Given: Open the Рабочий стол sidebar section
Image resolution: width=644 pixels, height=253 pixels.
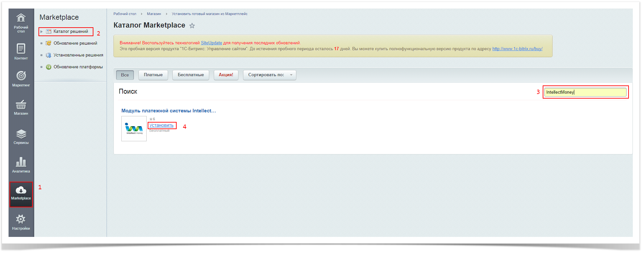Looking at the screenshot, I should pos(21,23).
